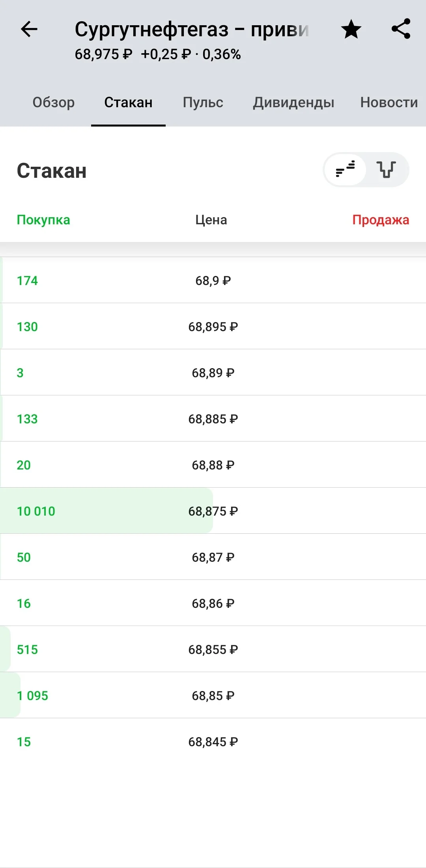The image size is (426, 868).
Task: Tap the Покупка column header
Action: coord(43,220)
